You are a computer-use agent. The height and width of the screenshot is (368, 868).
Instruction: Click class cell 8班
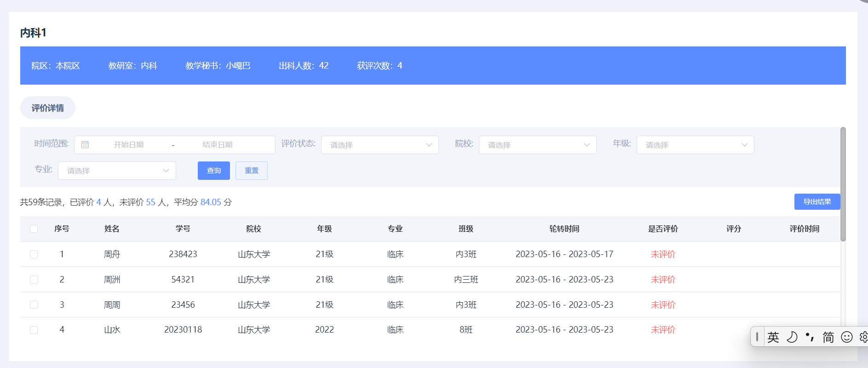click(x=466, y=330)
